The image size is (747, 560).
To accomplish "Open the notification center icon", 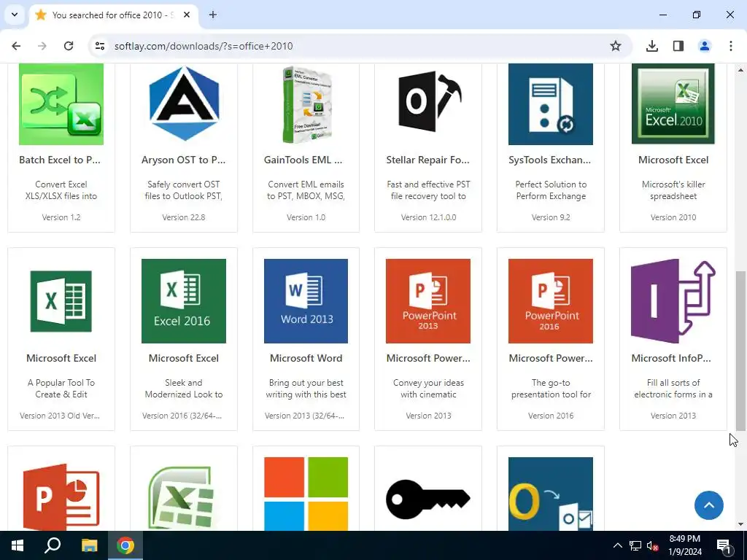I will (x=724, y=545).
